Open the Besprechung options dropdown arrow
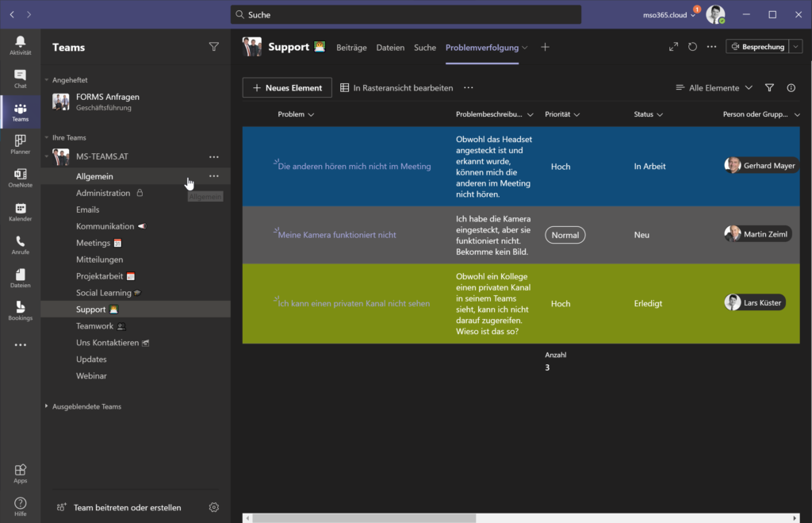 coord(796,47)
